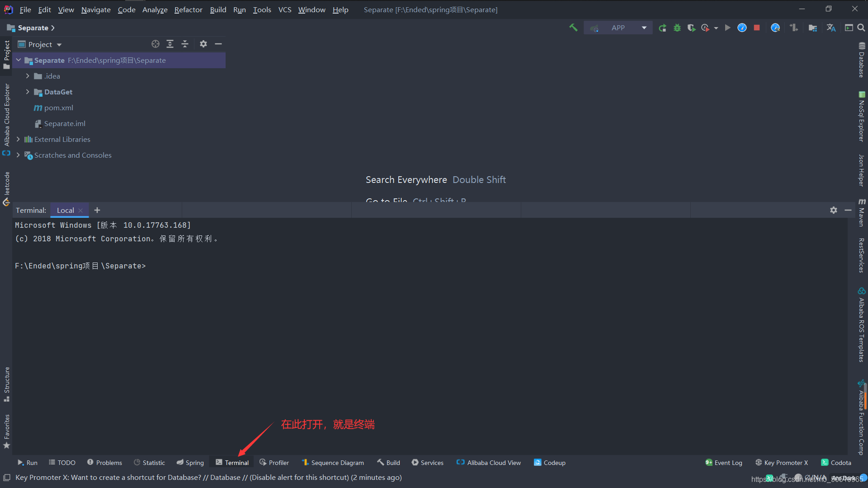
Task: Click the first blue speedometer icon
Action: pyautogui.click(x=742, y=28)
